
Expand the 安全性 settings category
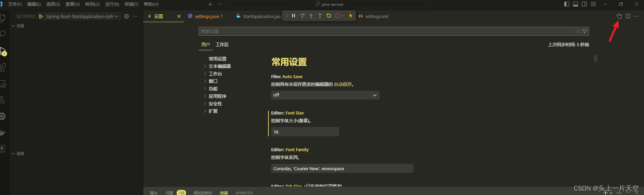click(205, 104)
